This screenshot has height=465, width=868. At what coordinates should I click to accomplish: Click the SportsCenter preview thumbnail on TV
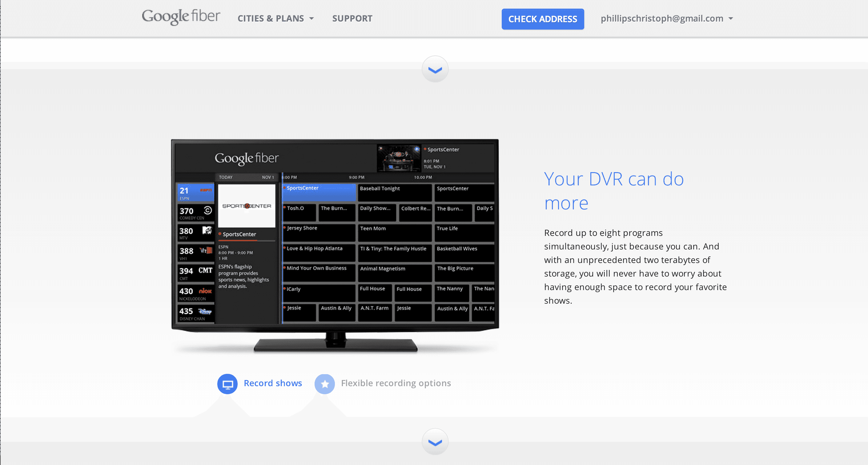[x=399, y=159]
